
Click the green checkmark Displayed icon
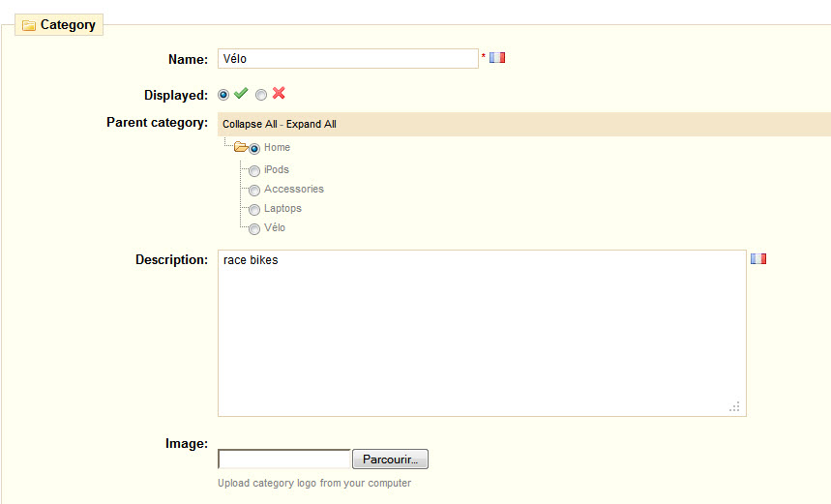pyautogui.click(x=241, y=93)
